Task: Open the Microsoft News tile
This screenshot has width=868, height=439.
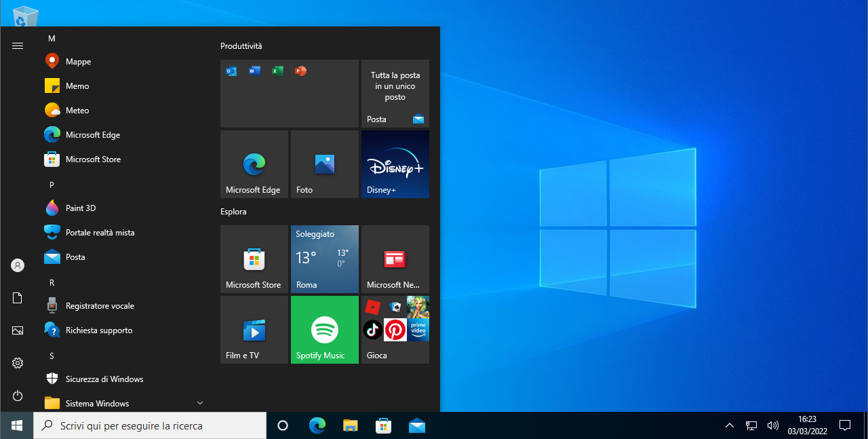Action: 395,259
